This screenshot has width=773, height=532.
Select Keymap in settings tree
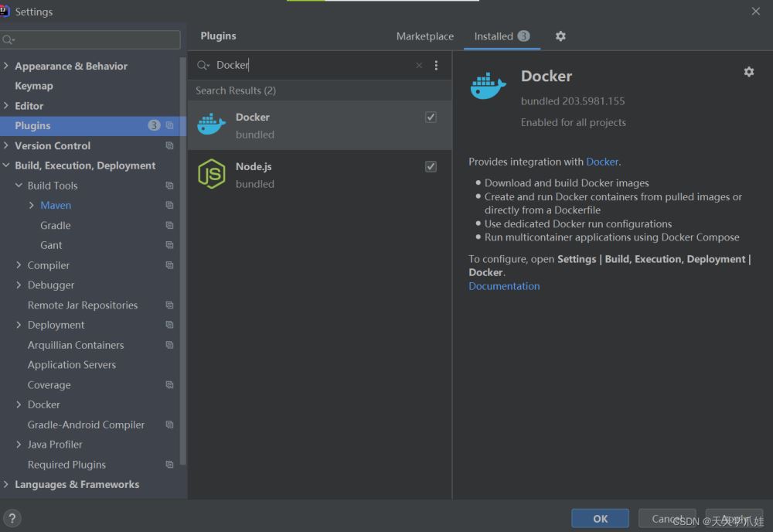coord(34,86)
